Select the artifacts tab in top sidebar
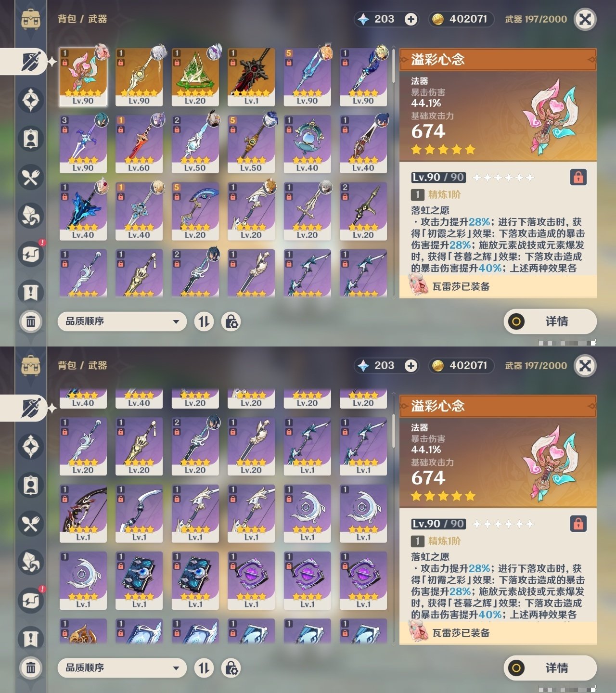 (x=31, y=100)
